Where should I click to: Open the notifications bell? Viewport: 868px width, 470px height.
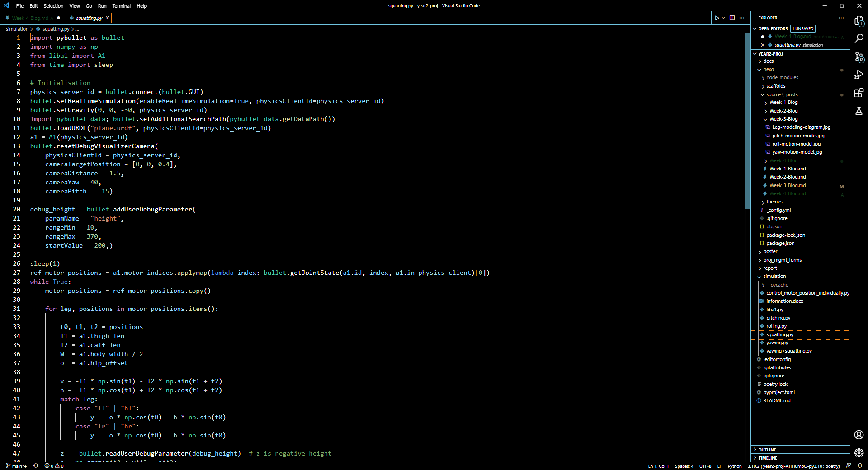[859, 466]
